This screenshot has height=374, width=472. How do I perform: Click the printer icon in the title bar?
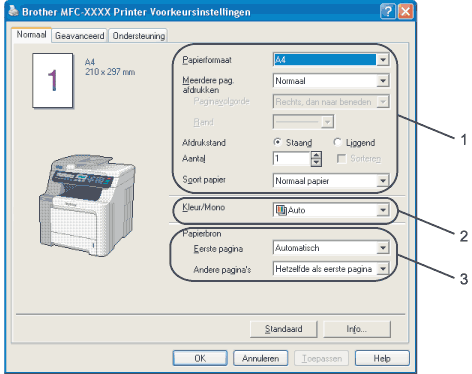pyautogui.click(x=13, y=11)
